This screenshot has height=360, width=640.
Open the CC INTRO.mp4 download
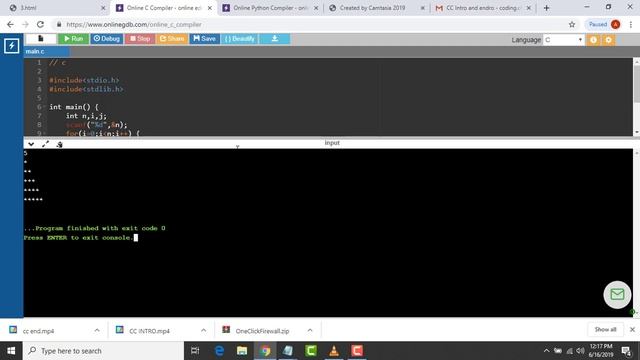[149, 331]
